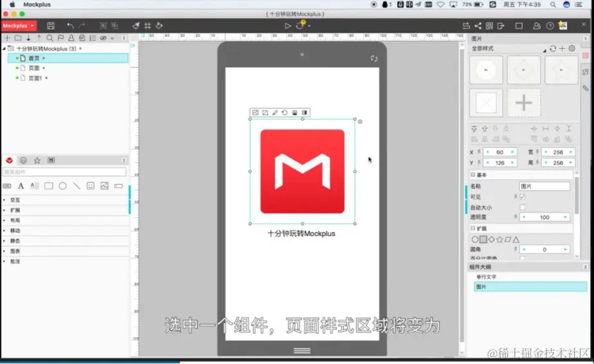Select the circle shape option under 扩展
This screenshot has height=364, width=594.
click(475, 239)
